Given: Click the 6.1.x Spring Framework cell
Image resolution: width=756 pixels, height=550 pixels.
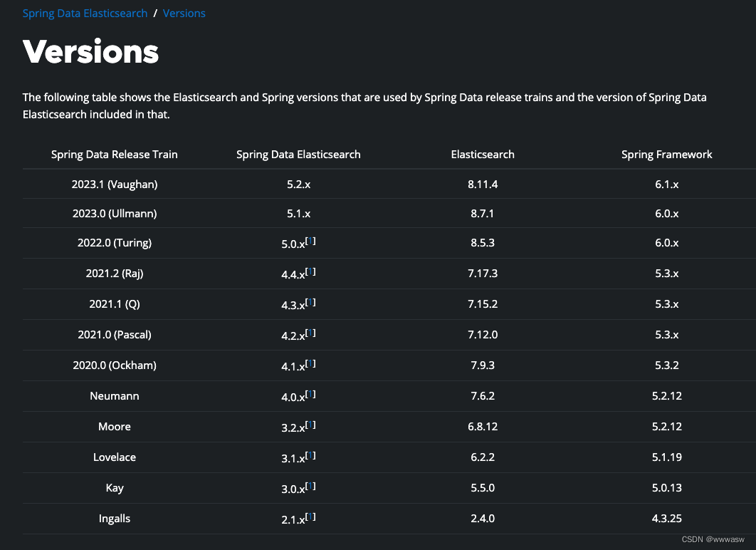Looking at the screenshot, I should tap(667, 185).
